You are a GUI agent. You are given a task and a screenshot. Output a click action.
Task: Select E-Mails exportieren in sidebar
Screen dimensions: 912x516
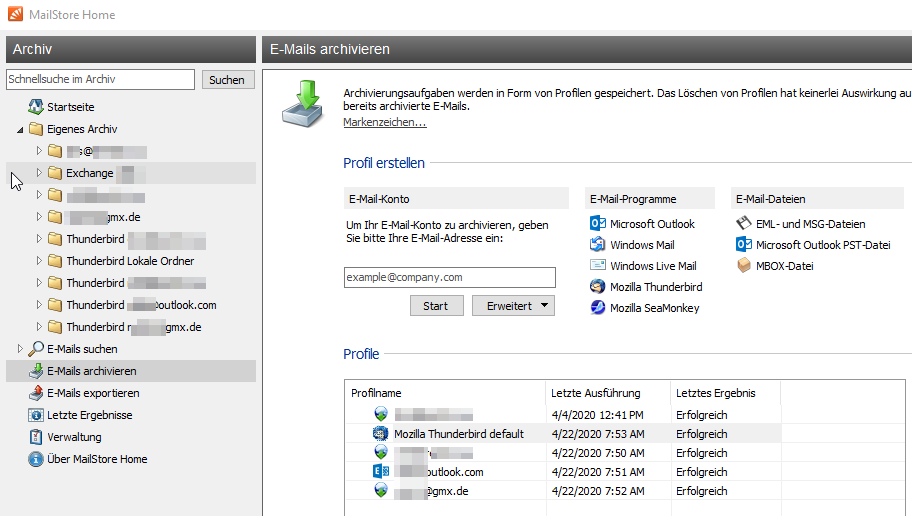point(93,393)
